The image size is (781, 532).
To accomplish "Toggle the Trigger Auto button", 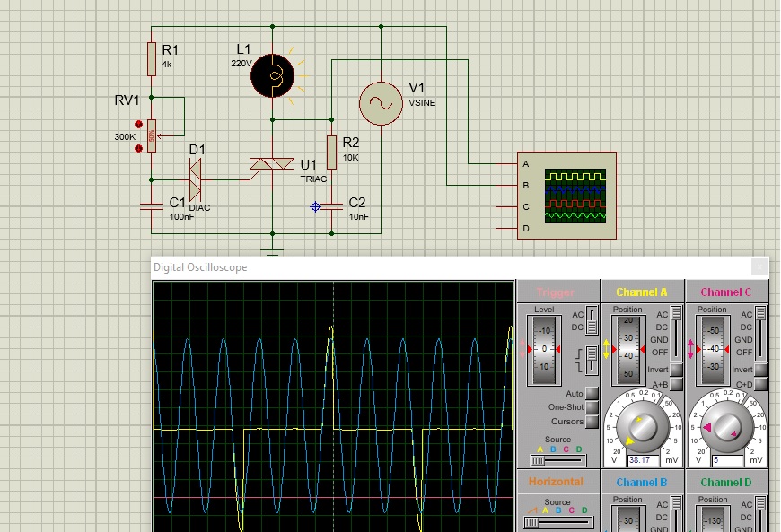I will click(592, 394).
